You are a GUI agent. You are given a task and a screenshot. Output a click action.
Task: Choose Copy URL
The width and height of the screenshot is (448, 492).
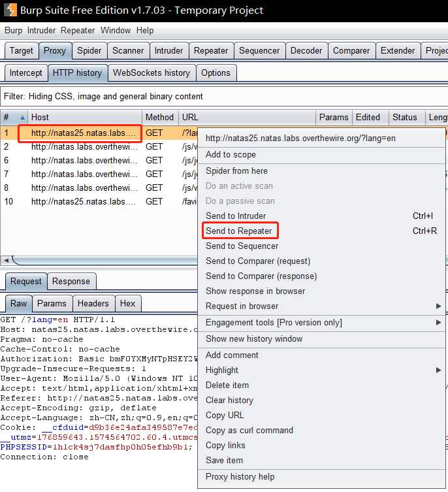(x=321, y=416)
